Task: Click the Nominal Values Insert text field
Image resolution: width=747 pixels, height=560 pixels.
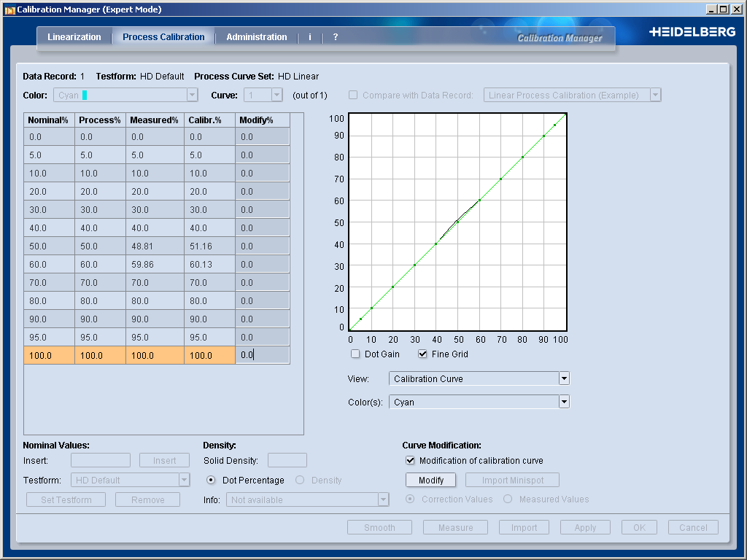Action: (x=101, y=461)
